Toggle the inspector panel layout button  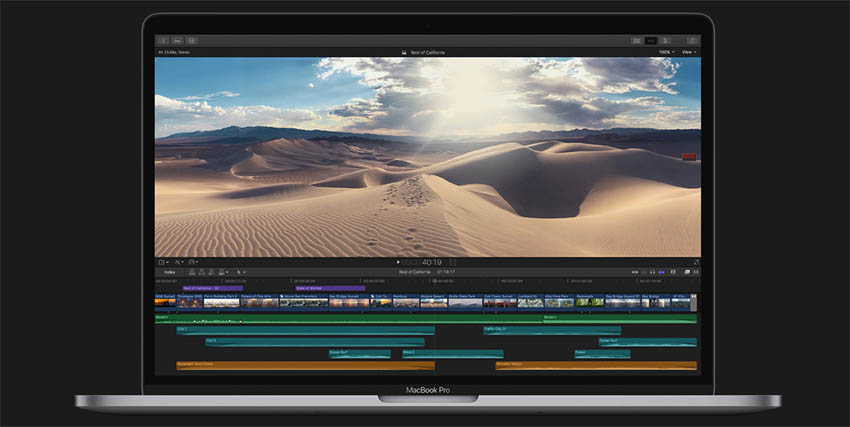pyautogui.click(x=666, y=41)
